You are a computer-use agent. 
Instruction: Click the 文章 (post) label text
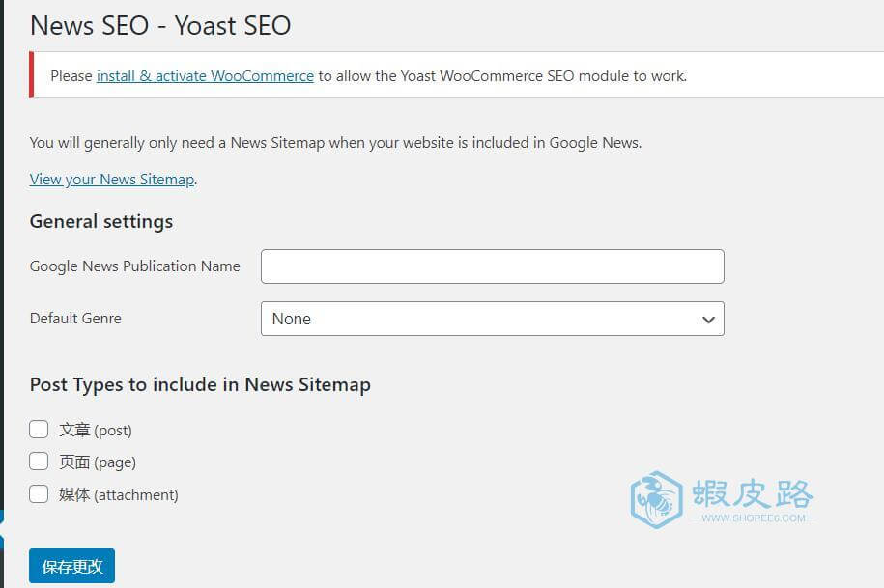[x=96, y=430]
